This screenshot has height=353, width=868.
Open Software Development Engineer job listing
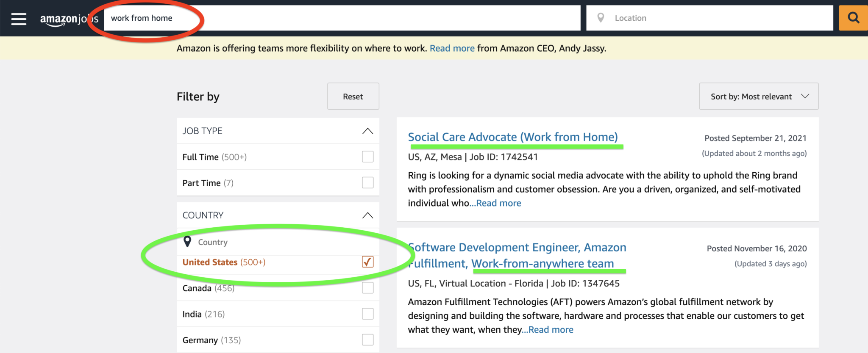pyautogui.click(x=517, y=255)
